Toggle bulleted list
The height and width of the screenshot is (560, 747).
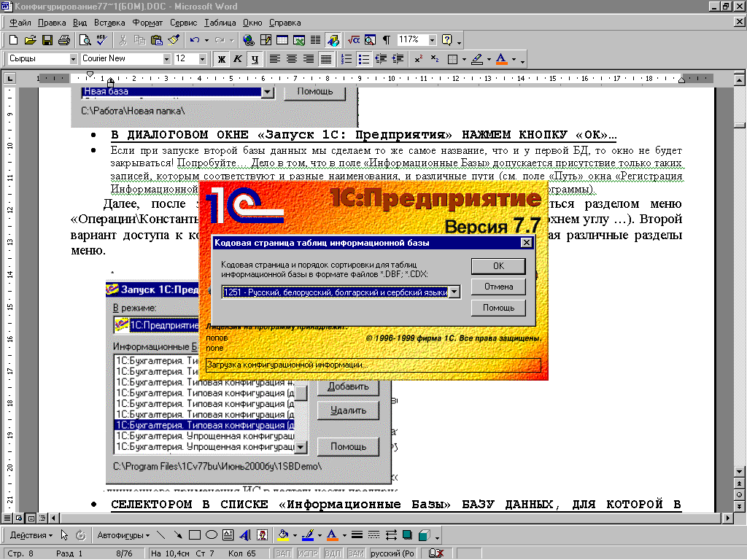[363, 59]
